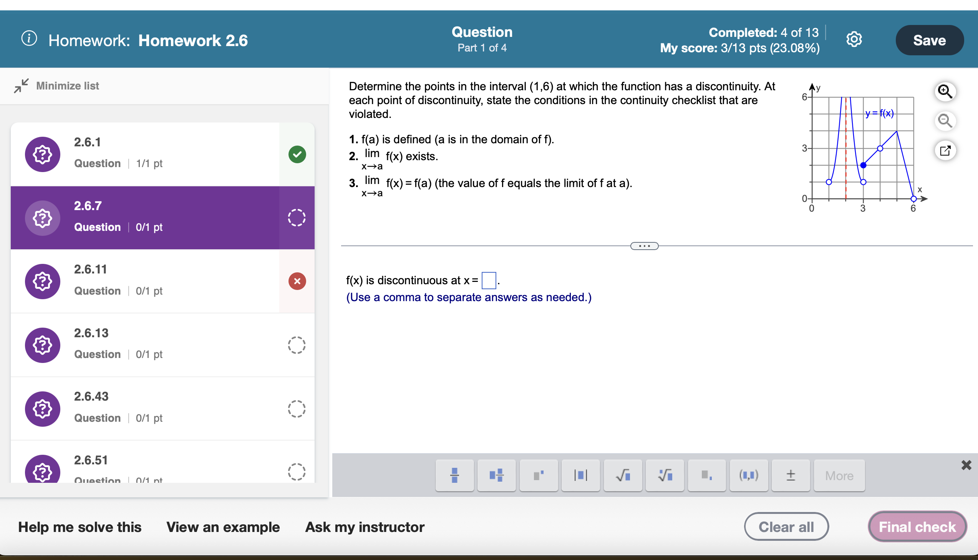Insert an nth root from the toolbar
This screenshot has width=978, height=560.
click(x=664, y=476)
